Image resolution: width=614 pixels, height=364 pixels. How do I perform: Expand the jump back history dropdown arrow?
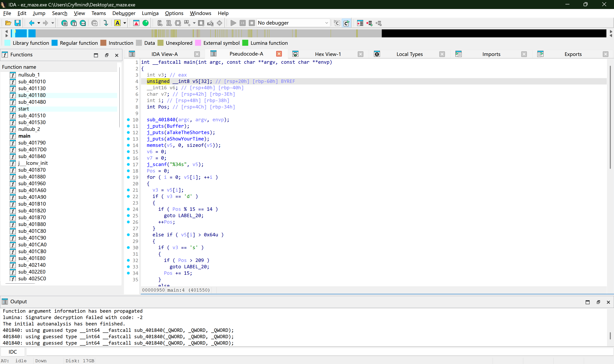[39, 23]
